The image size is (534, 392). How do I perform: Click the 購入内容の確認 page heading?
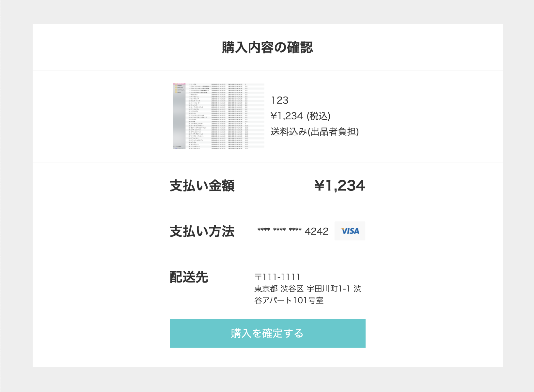click(x=267, y=47)
